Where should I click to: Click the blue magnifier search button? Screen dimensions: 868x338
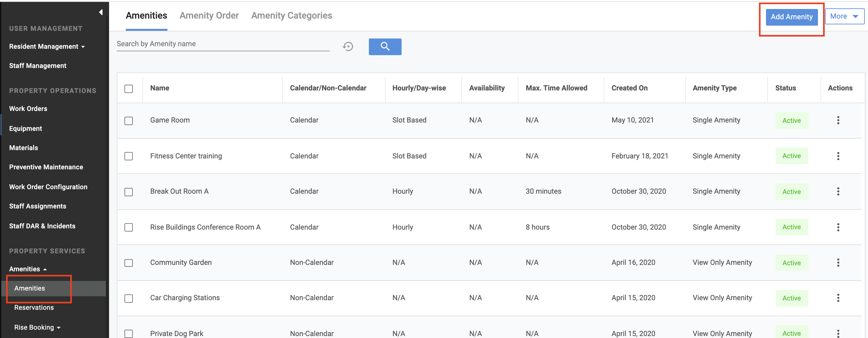click(385, 46)
